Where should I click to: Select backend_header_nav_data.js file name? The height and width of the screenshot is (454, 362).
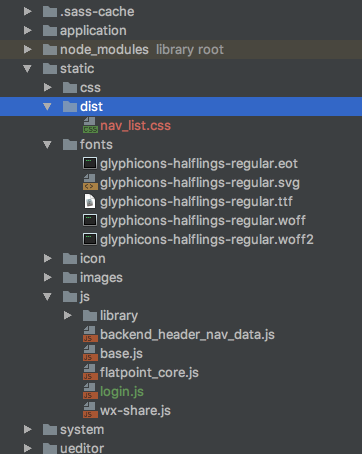tap(187, 335)
